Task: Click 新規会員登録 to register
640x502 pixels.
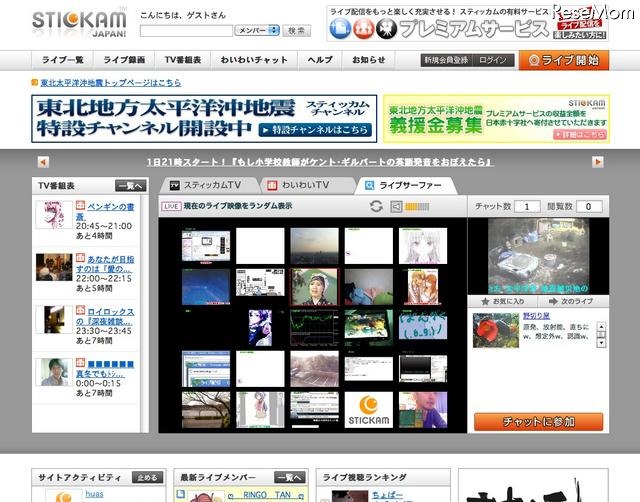Action: [446, 60]
